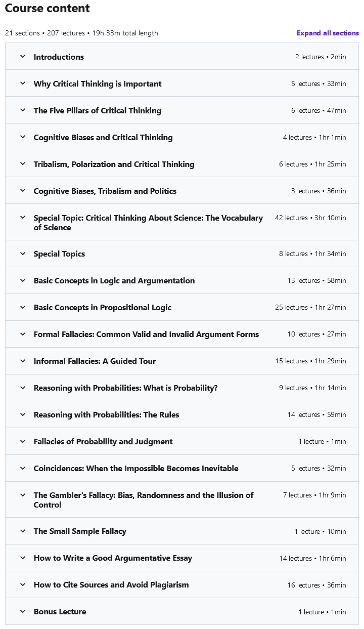Click chevron next to Five Pillars of Critical Thinking
The height and width of the screenshot is (629, 364).
coord(23,110)
